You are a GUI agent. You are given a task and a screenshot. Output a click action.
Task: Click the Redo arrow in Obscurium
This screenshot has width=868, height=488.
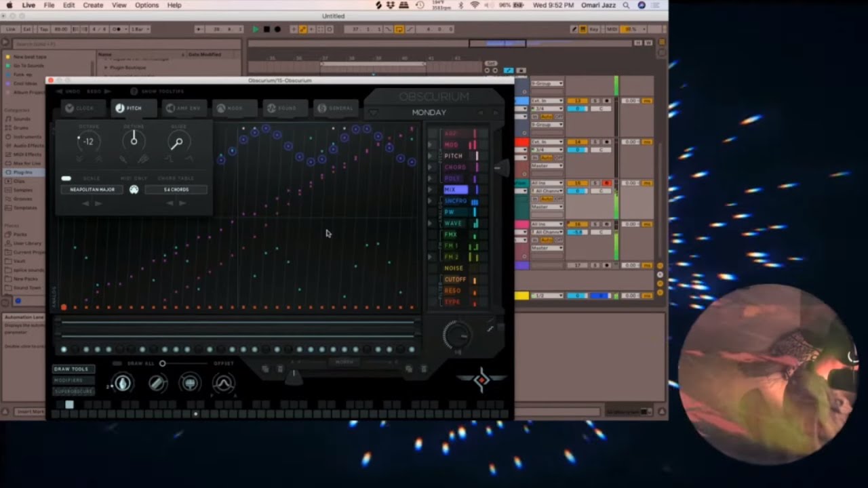107,91
